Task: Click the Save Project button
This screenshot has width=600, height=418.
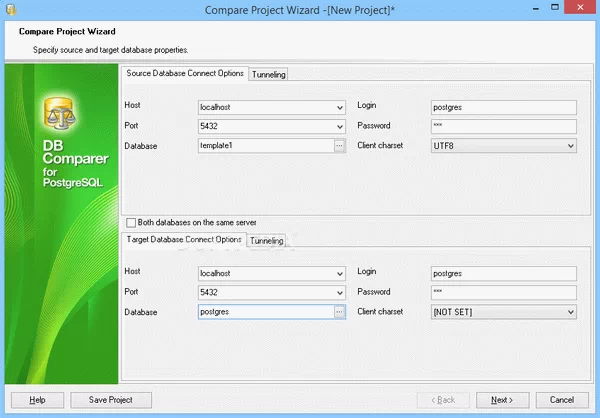Action: pyautogui.click(x=111, y=400)
